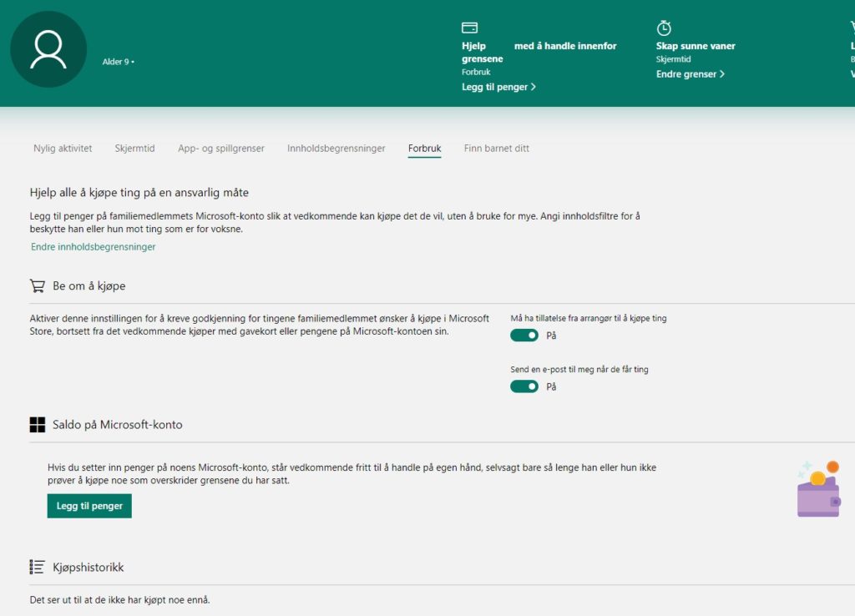Toggle the Send en e-post switch

524,386
